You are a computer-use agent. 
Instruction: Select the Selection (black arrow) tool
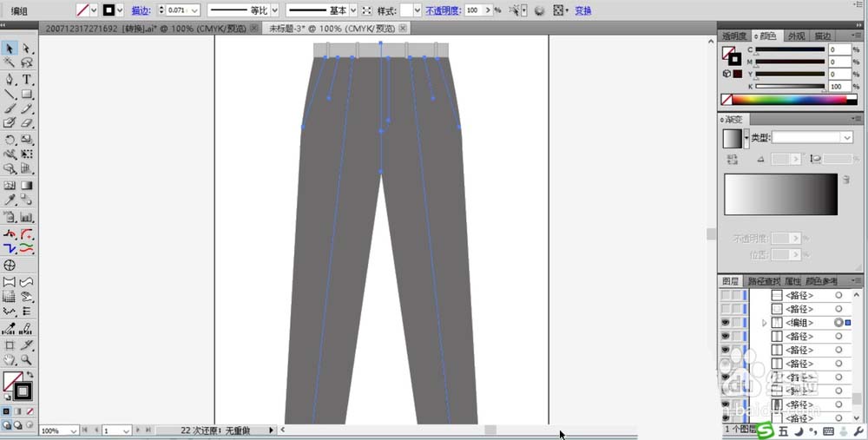coord(10,48)
